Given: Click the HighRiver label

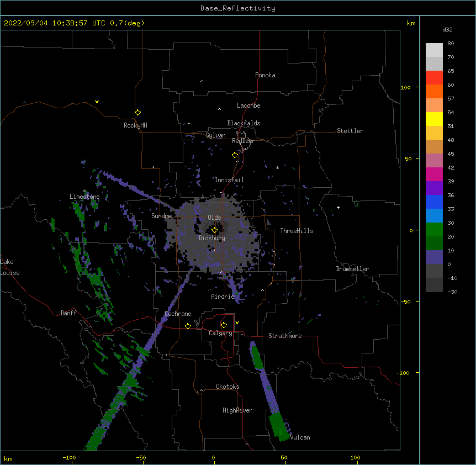Looking at the screenshot, I should 237,410.
